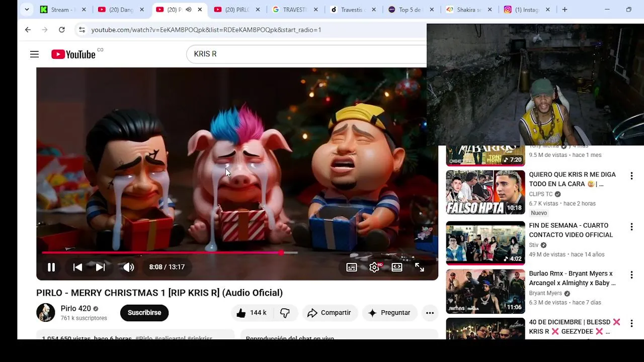Open options menu for FIN DE SEMANA video

631,227
